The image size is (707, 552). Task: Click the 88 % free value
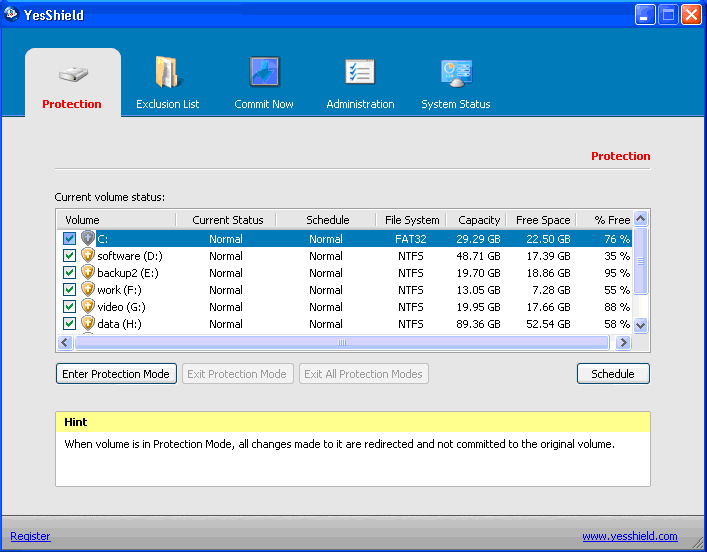(x=617, y=307)
